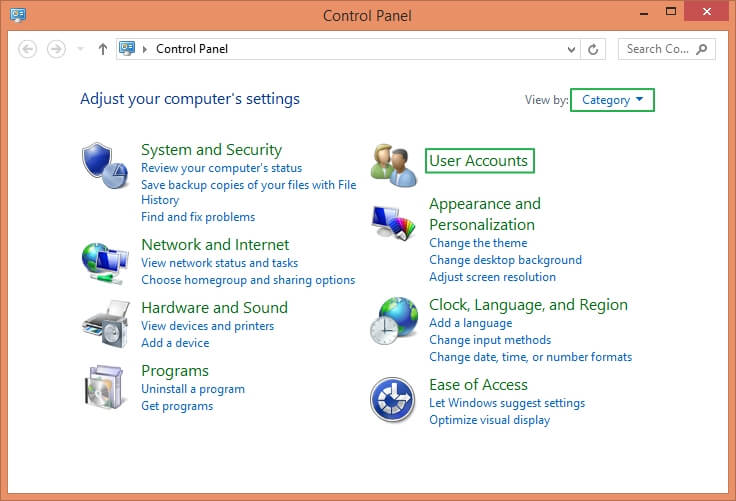Open Clock, Language, and Region heading
Image resolution: width=736 pixels, height=501 pixels.
tap(529, 305)
